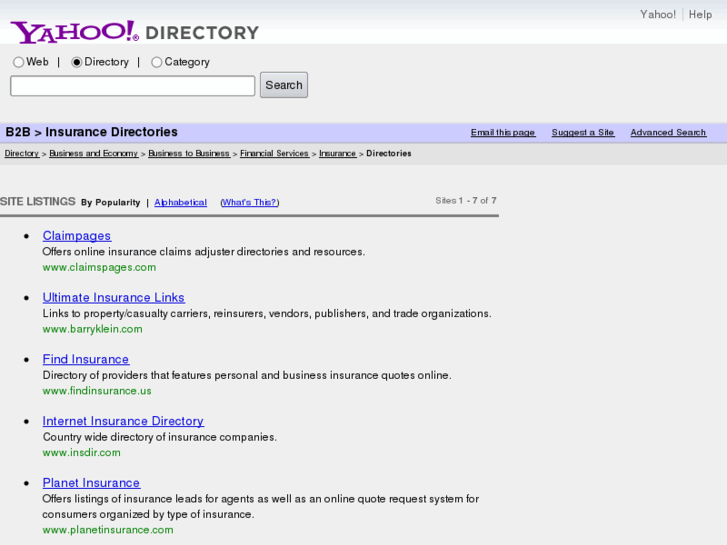This screenshot has width=727, height=545.
Task: Focus the search text field
Action: tap(133, 86)
